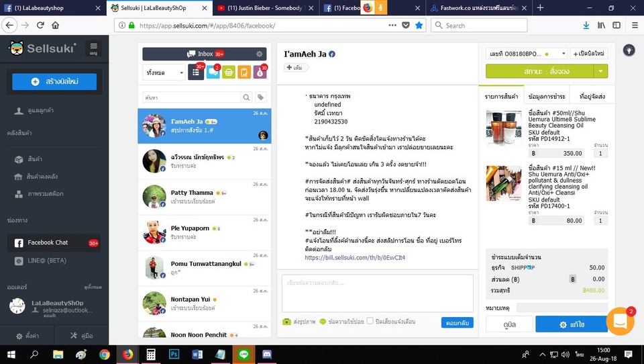This screenshot has width=644, height=364.
Task: Show hidden system tray icons
Action: click(x=543, y=355)
